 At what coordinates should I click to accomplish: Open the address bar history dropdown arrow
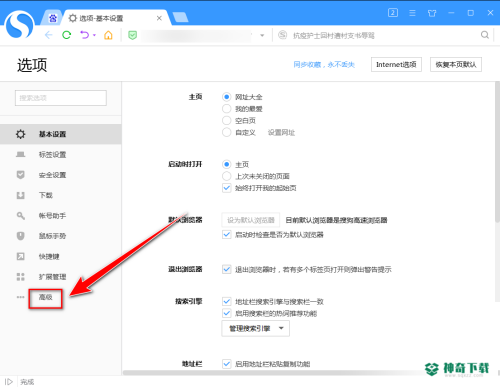tap(262, 35)
